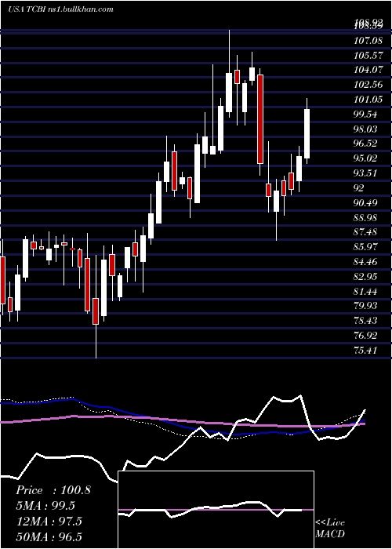
Task: Click the 90.49 price axis label
Action: 366,203
